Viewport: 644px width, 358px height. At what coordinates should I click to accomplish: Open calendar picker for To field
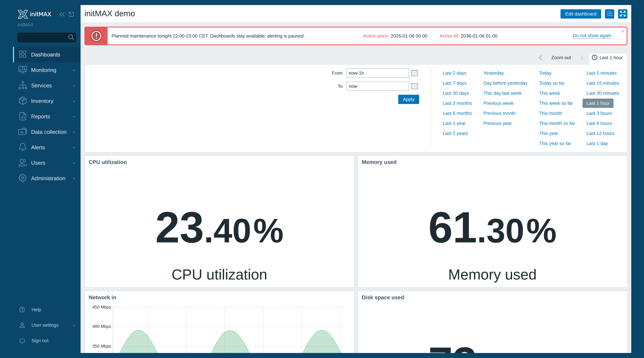pos(414,86)
